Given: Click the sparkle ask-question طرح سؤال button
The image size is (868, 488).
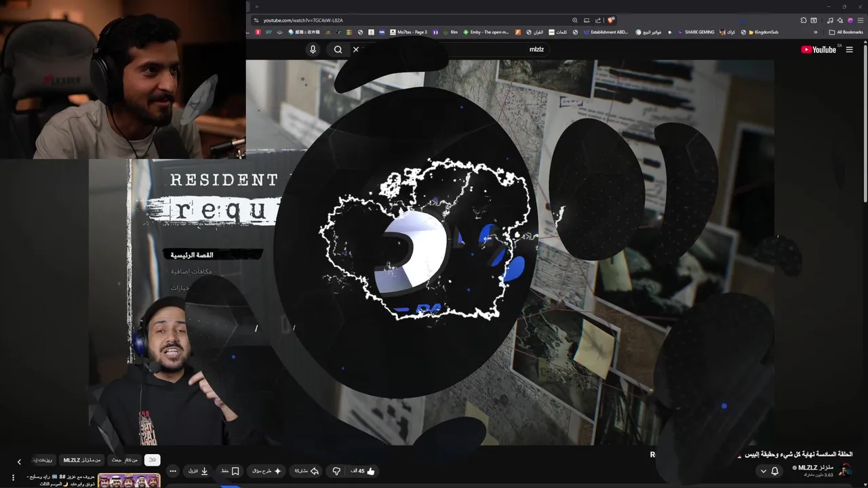Looking at the screenshot, I should click(267, 471).
